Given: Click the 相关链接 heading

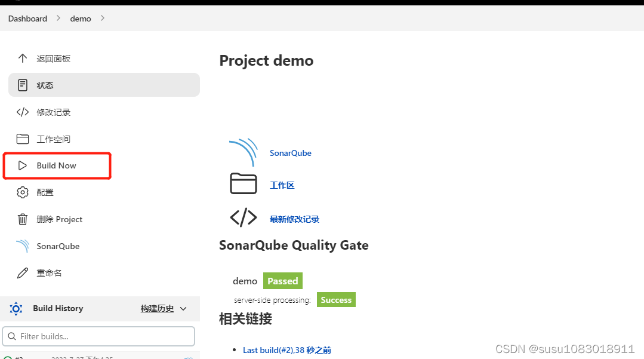Looking at the screenshot, I should (246, 319).
